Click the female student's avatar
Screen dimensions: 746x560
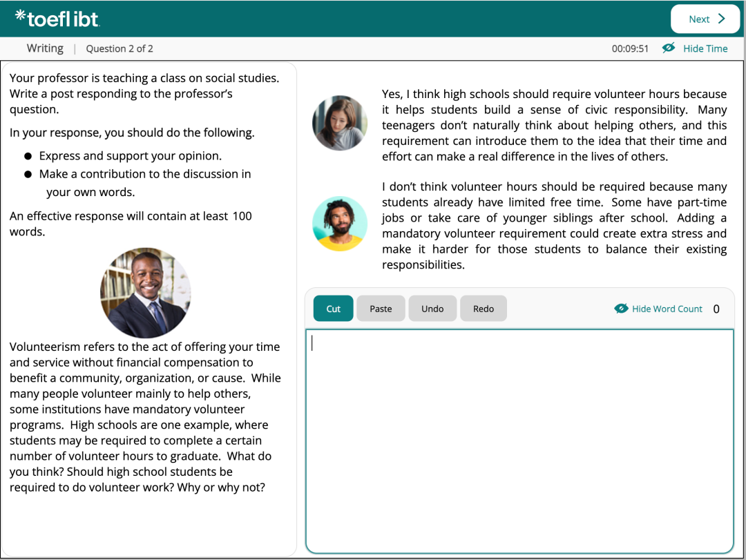(x=340, y=123)
